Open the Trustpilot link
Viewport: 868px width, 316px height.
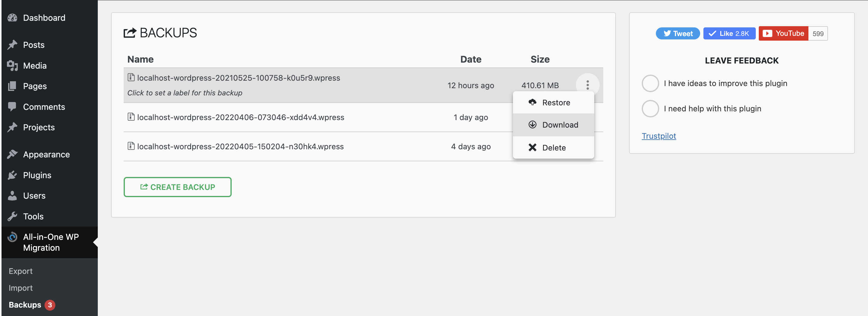(x=658, y=136)
